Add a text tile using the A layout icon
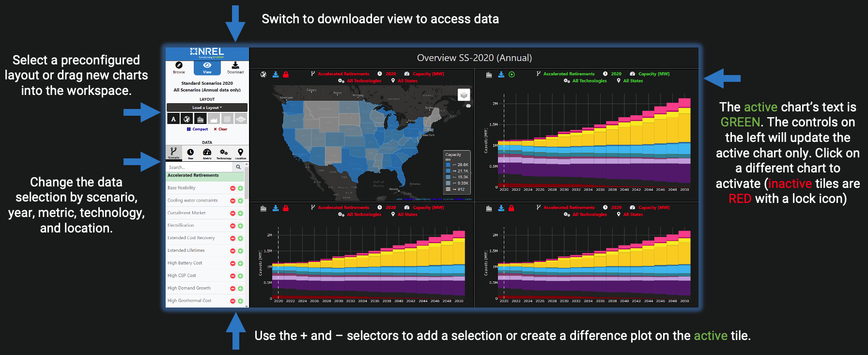This screenshot has width=868, height=355. tap(173, 119)
